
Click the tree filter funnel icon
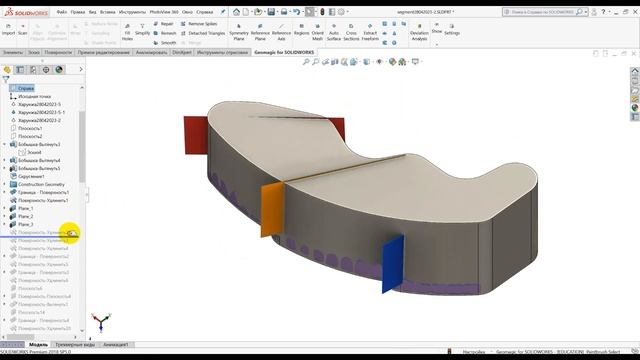pos(6,80)
